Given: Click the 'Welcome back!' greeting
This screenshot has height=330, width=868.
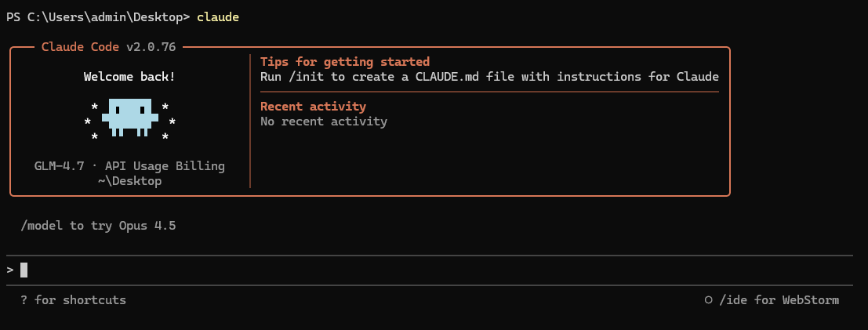Looking at the screenshot, I should click(x=129, y=77).
